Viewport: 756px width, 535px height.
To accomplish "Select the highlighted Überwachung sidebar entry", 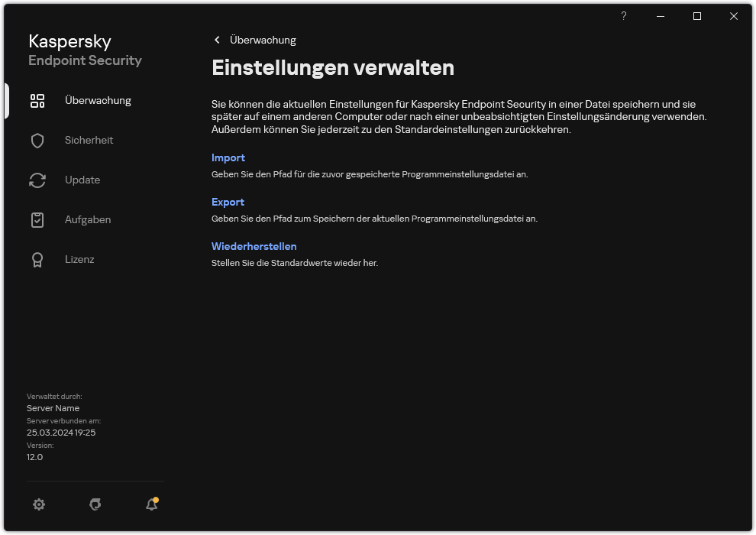I will (x=99, y=100).
